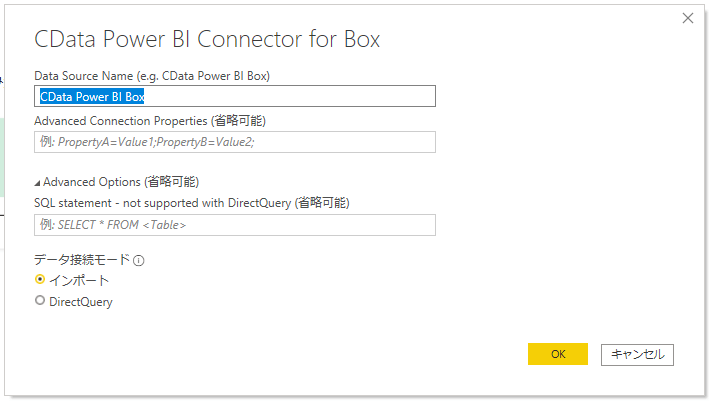Focus the Advanced Connection Properties input field

click(x=234, y=142)
